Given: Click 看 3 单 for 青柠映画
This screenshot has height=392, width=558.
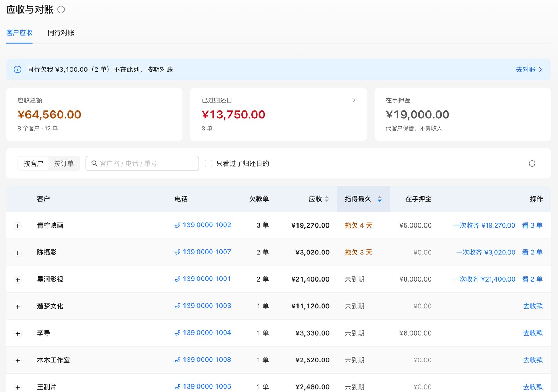Looking at the screenshot, I should click(x=532, y=225).
